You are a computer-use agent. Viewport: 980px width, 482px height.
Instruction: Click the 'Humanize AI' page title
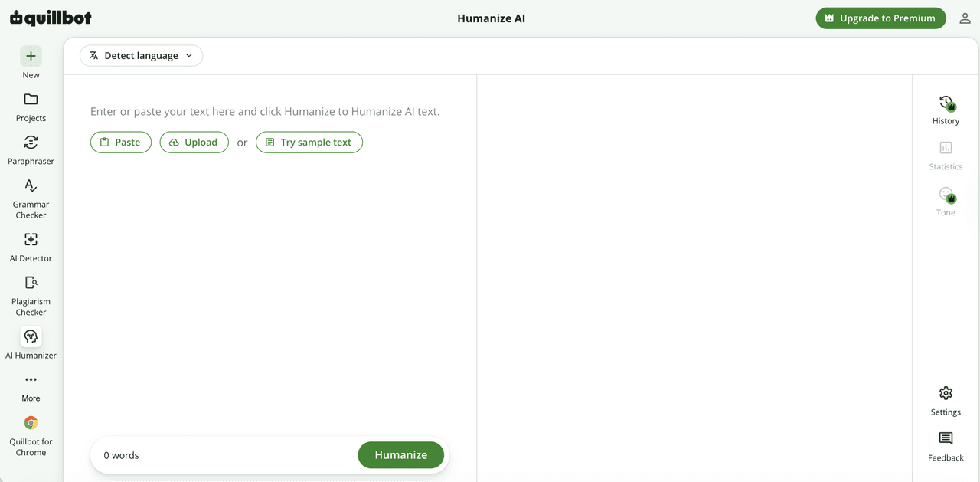tap(492, 18)
